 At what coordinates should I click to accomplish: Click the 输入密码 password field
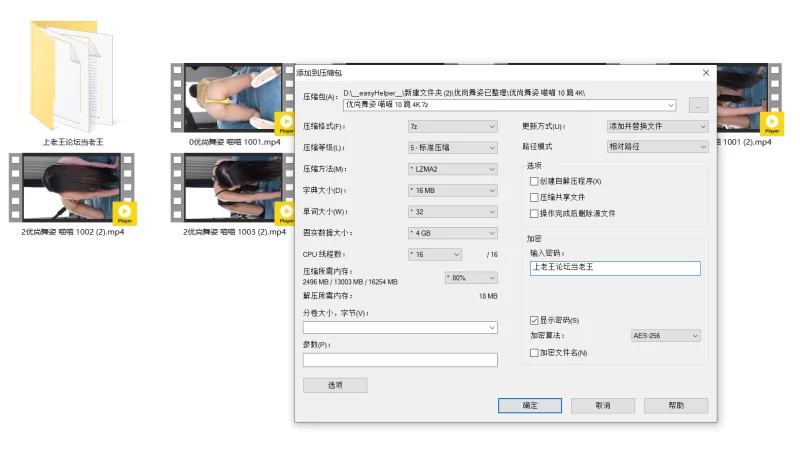coord(615,268)
